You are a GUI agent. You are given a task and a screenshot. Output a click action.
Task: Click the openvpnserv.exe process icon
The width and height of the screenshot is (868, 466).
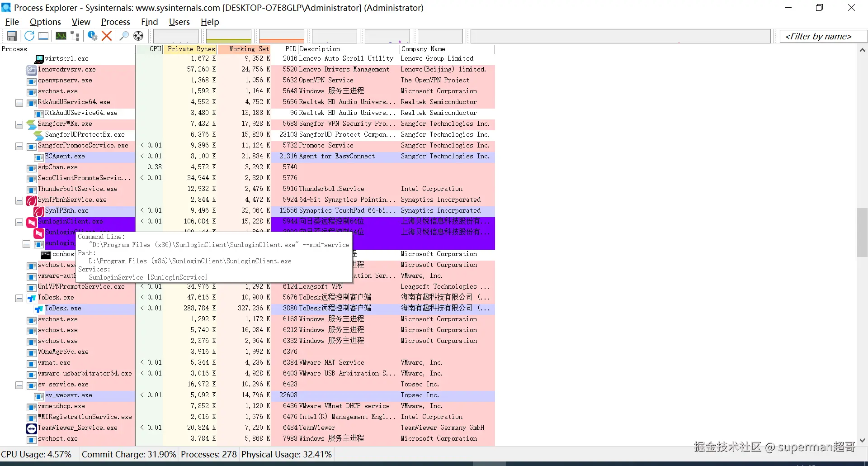click(32, 81)
